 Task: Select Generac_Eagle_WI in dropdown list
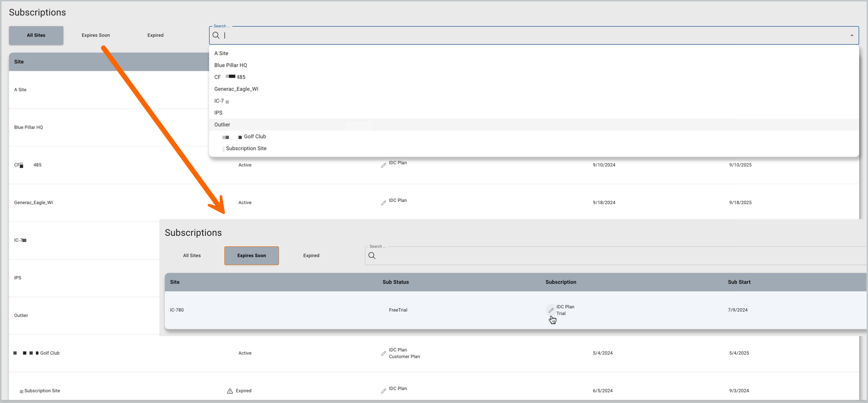(x=534, y=89)
